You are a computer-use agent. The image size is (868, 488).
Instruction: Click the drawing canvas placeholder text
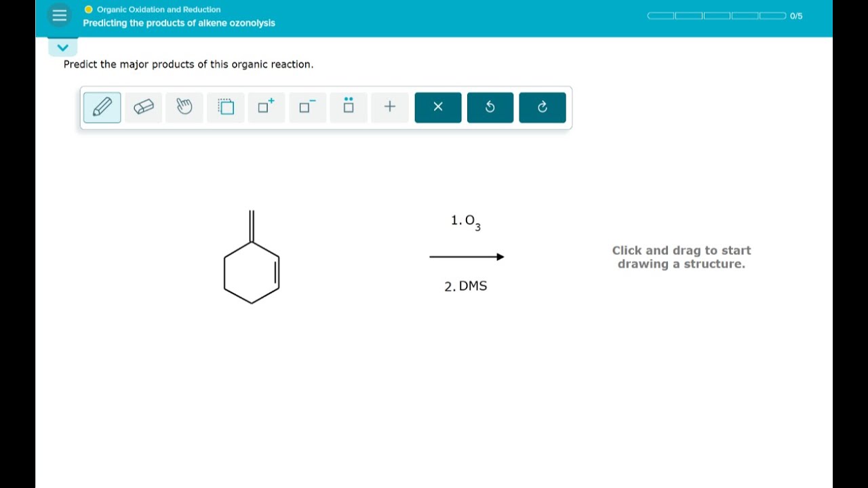(682, 258)
